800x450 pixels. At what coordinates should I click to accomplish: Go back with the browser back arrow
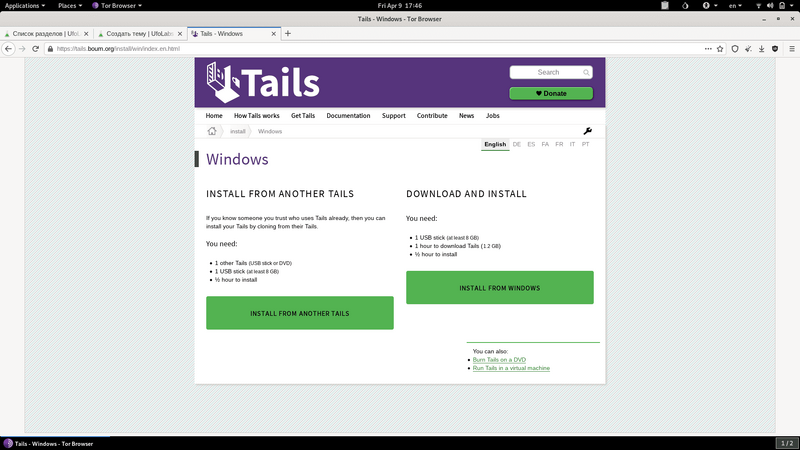(8, 48)
